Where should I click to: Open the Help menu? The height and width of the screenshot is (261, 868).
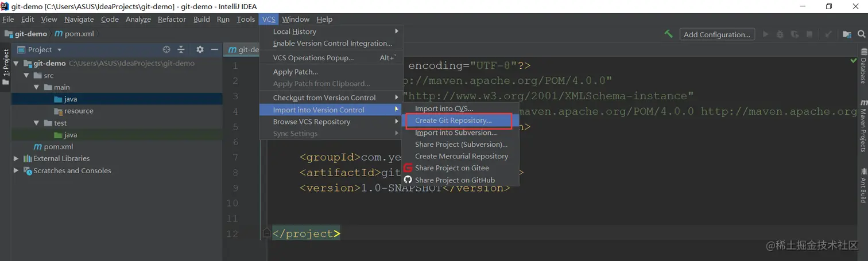tap(324, 20)
